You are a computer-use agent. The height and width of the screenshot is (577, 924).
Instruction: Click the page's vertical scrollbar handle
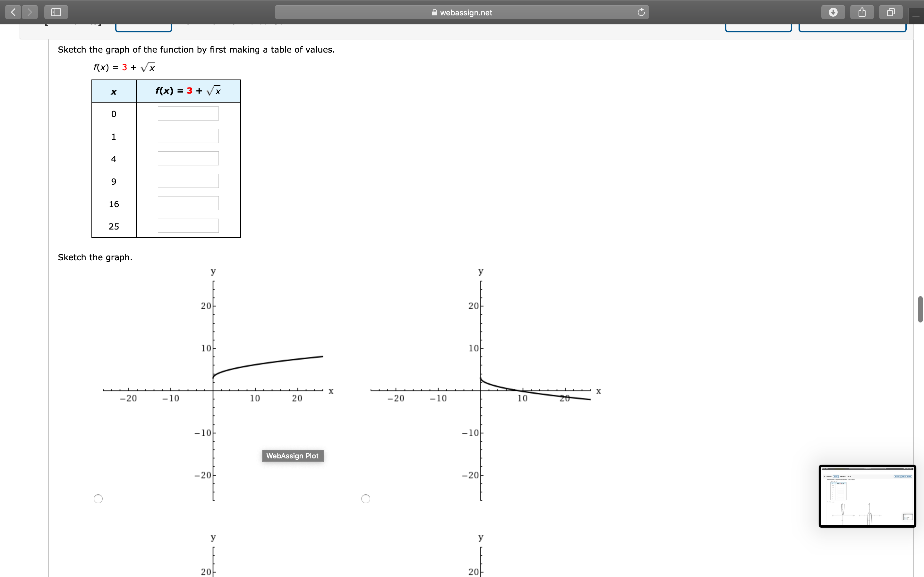click(x=920, y=309)
